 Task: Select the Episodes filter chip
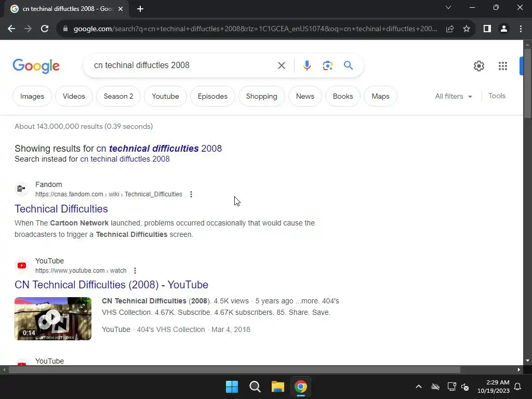click(x=212, y=96)
